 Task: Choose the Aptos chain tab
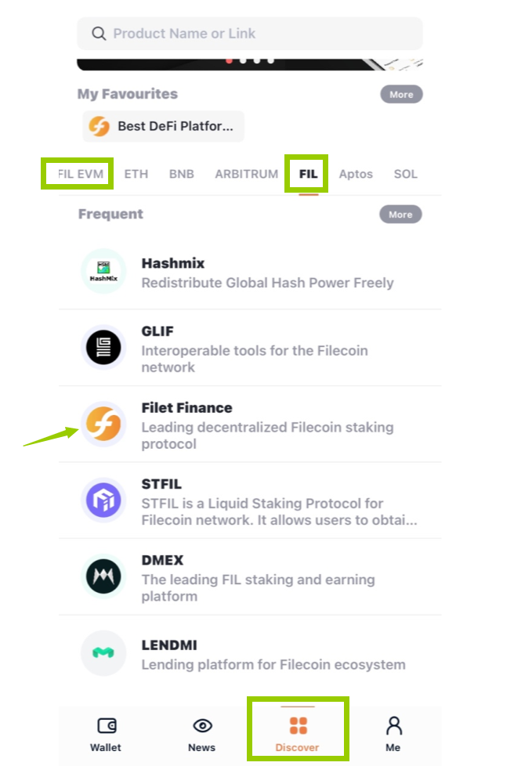356,174
